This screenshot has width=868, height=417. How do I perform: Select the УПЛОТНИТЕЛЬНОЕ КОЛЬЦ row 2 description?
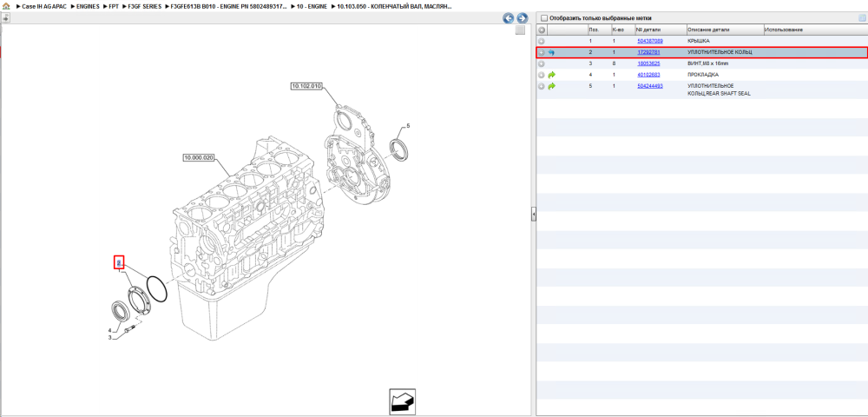[x=720, y=52]
